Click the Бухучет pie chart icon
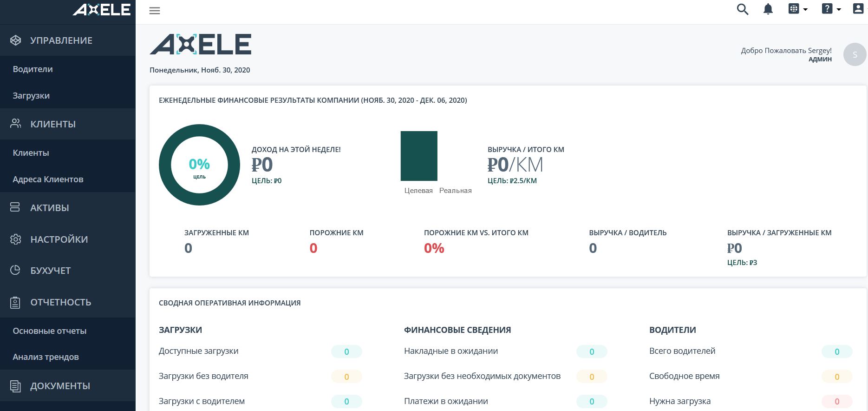 tap(15, 270)
